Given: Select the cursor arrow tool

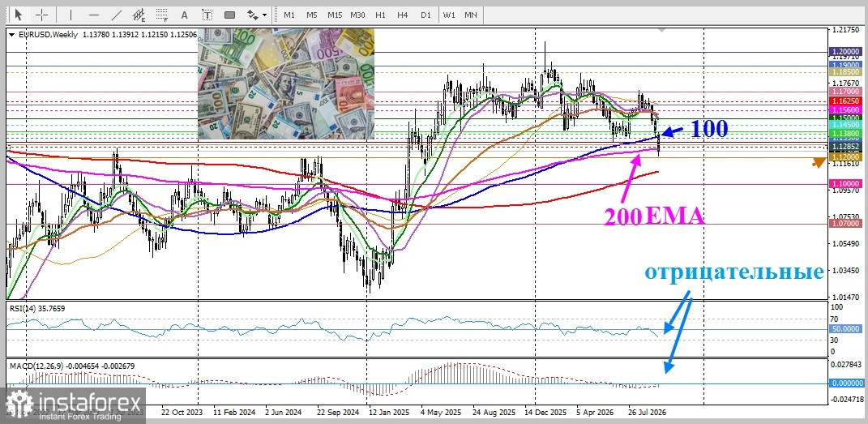Looking at the screenshot, I should 19,15.
